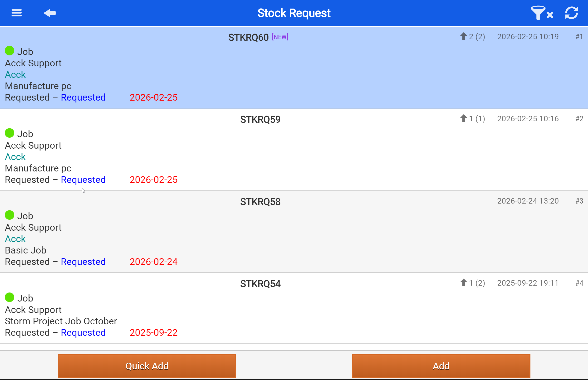The image size is (588, 380).
Task: Click the up arrow icon on STKRQ54
Action: 463,283
